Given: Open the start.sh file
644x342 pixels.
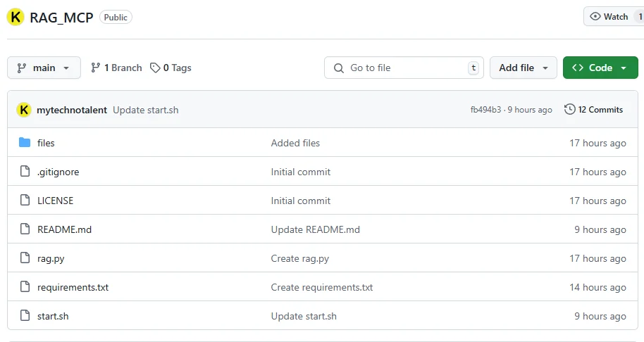Looking at the screenshot, I should 53,316.
